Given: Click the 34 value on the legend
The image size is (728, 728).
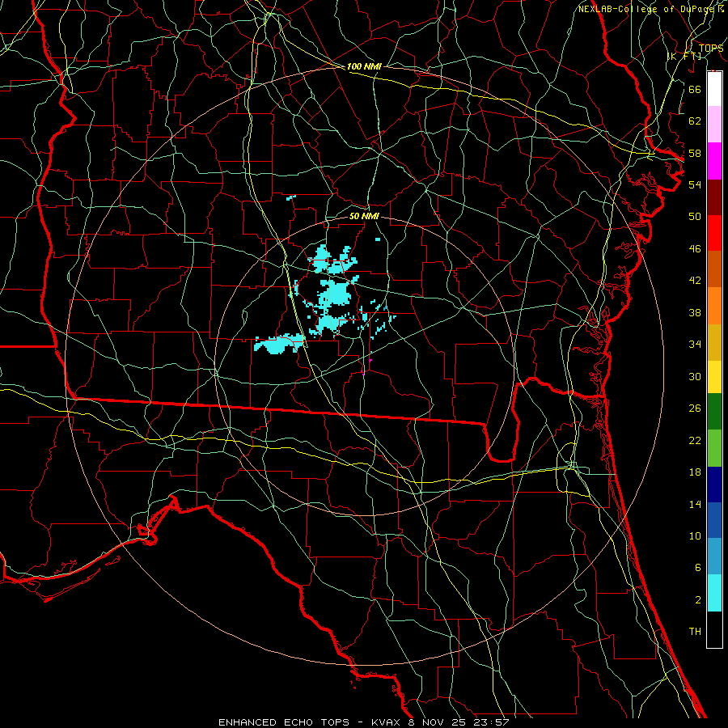Looking at the screenshot, I should click(x=695, y=345).
